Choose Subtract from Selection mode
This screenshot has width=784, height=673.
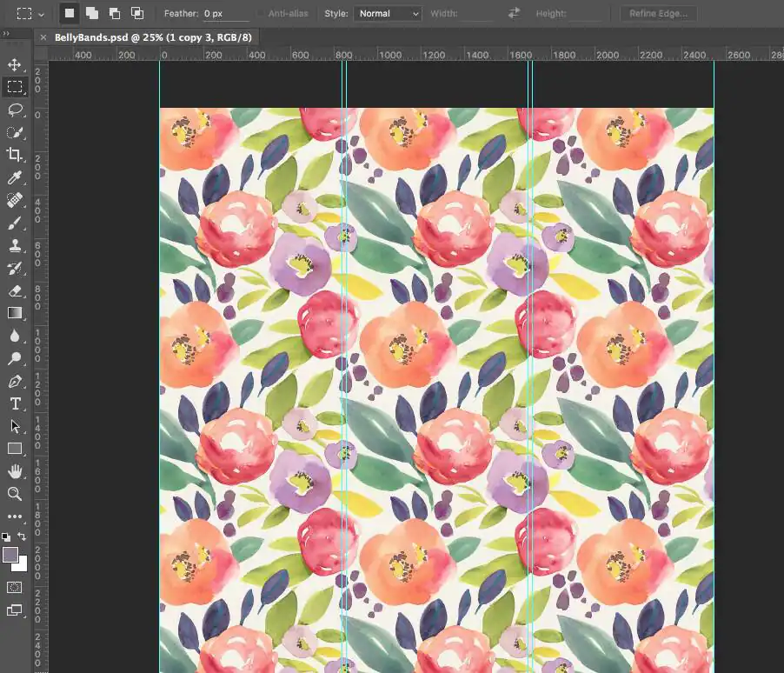[115, 14]
